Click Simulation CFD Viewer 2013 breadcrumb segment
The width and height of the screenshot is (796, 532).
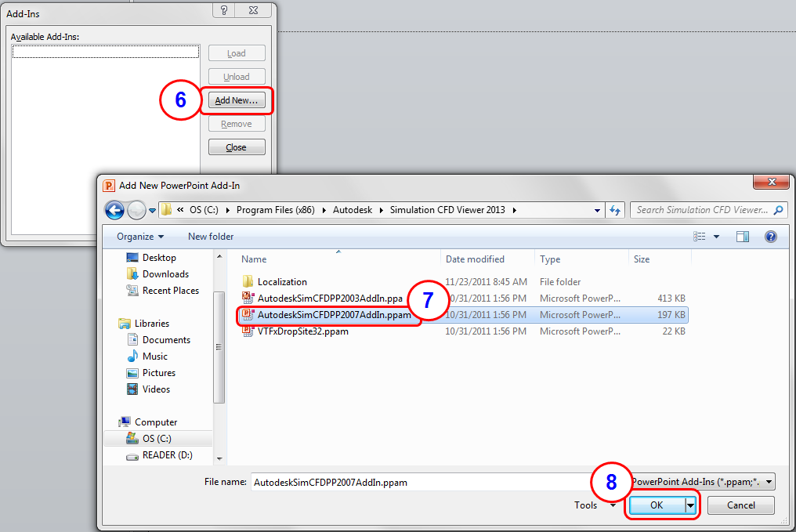447,210
